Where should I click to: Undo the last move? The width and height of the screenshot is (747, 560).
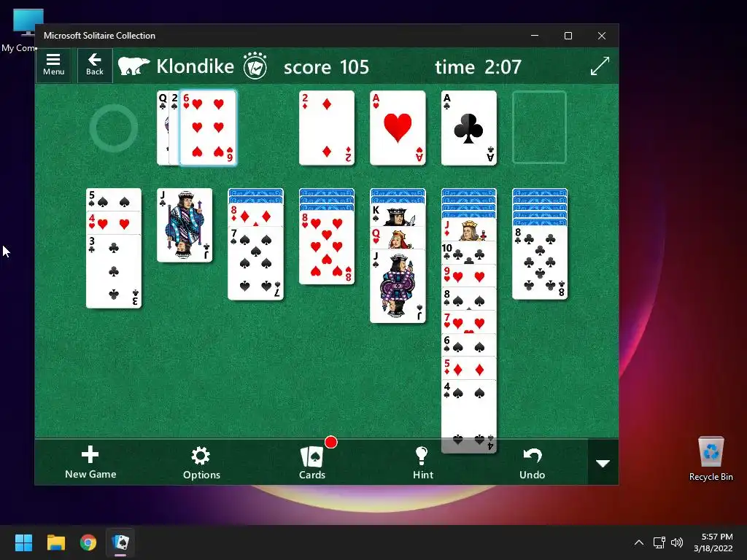[532, 462]
